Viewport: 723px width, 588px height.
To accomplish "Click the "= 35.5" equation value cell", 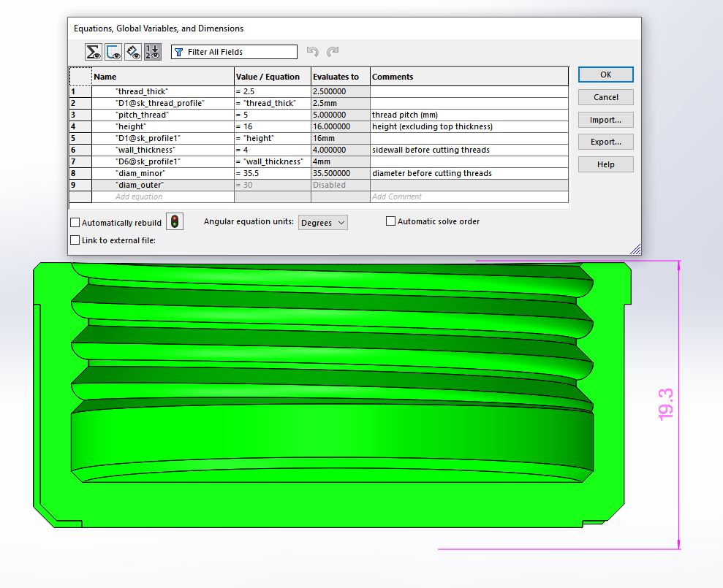I will (273, 173).
